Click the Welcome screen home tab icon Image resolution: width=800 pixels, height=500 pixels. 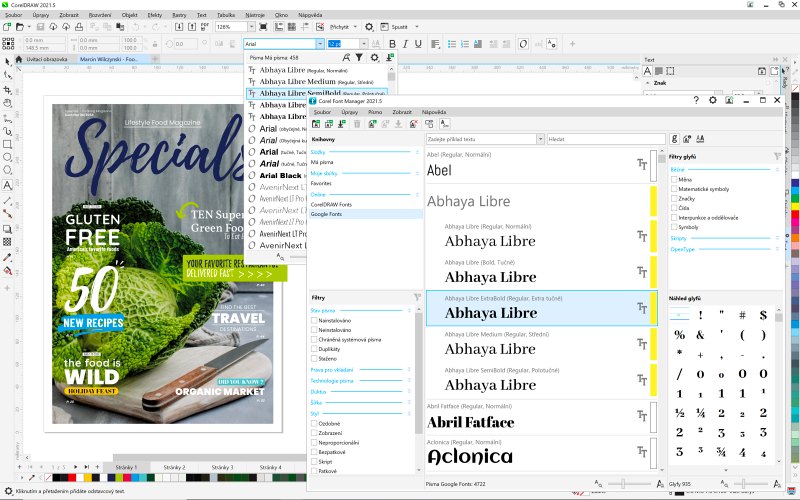(x=19, y=59)
